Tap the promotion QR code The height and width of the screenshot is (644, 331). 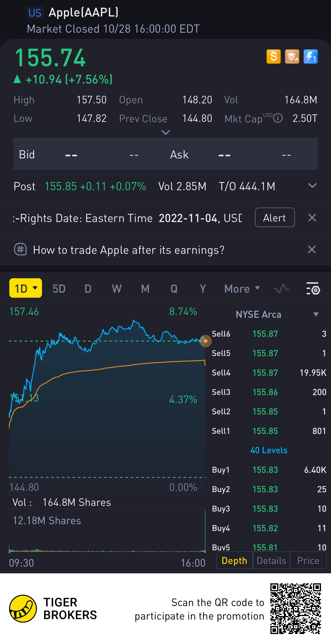pos(295,608)
